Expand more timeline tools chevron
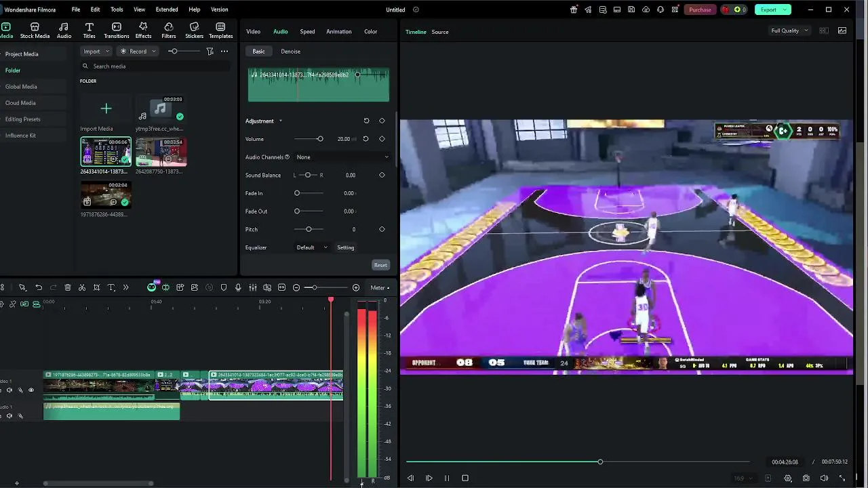The width and height of the screenshot is (868, 488). tap(125, 287)
